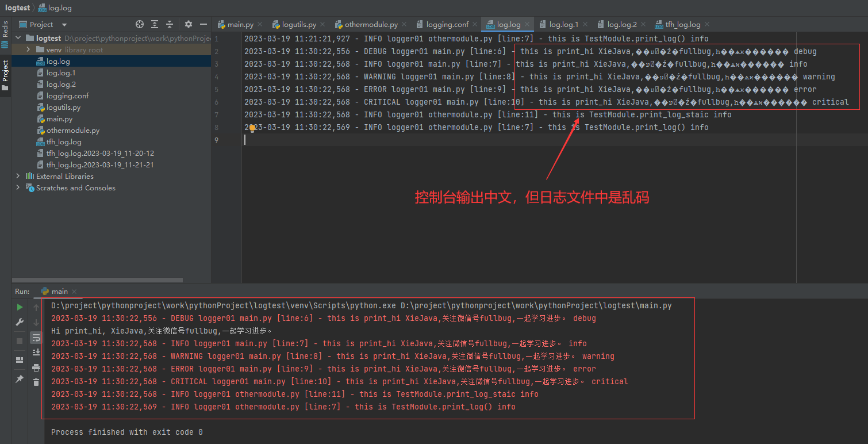Click select opened file crosshair icon
This screenshot has height=444, width=868.
click(x=139, y=24)
